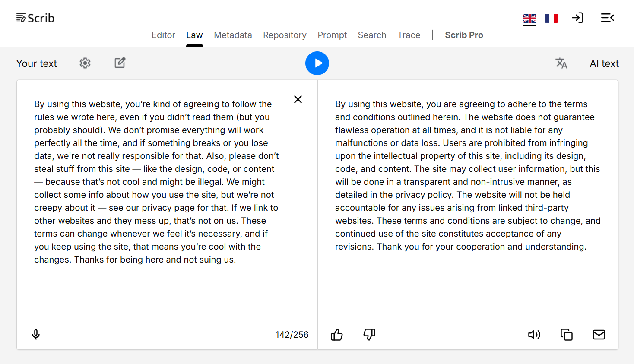Switch site language to English flag
Screen dimensions: 634x364
click(529, 18)
